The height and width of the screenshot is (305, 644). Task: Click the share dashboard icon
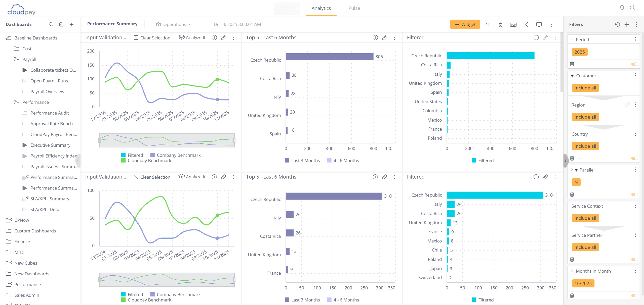click(x=526, y=24)
